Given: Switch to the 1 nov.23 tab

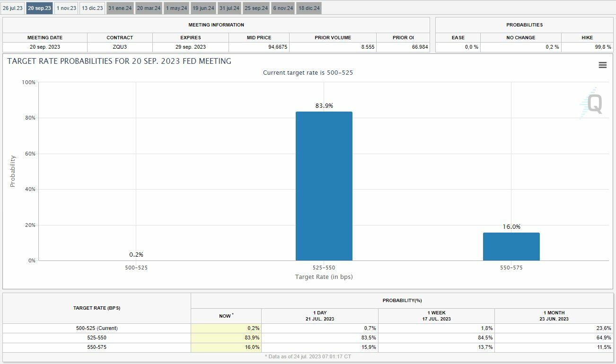Looking at the screenshot, I should tap(66, 8).
